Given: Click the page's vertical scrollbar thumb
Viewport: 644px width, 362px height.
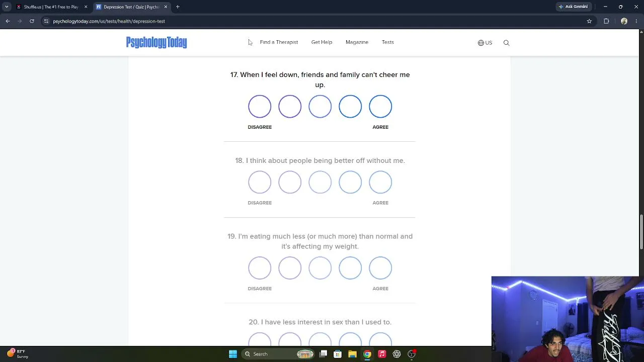Looking at the screenshot, I should pos(641,231).
